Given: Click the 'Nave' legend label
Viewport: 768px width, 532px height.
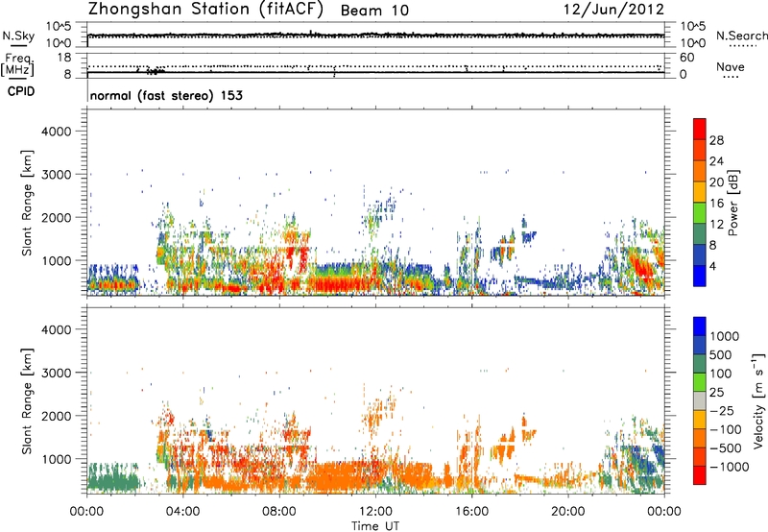Looking at the screenshot, I should tap(731, 66).
